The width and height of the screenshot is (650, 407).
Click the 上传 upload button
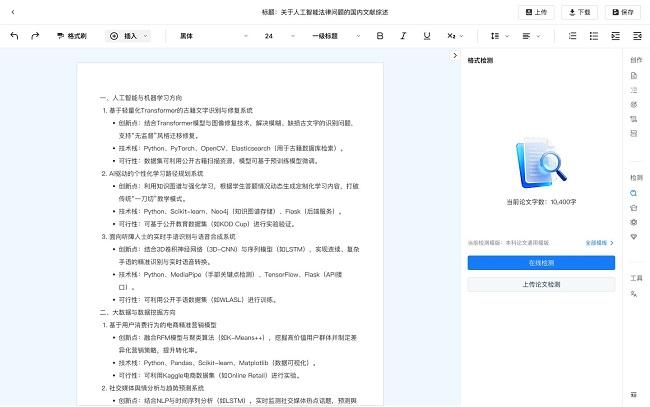point(536,12)
